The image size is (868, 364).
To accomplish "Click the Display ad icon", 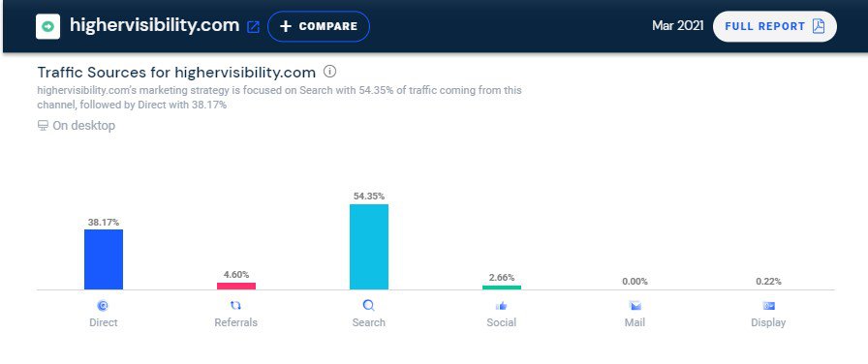I will [768, 305].
